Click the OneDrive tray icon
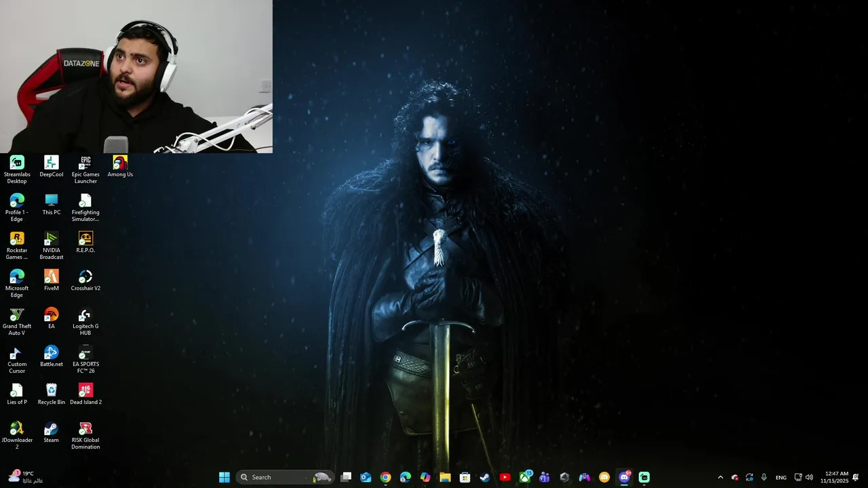868x488 pixels. pos(734,477)
